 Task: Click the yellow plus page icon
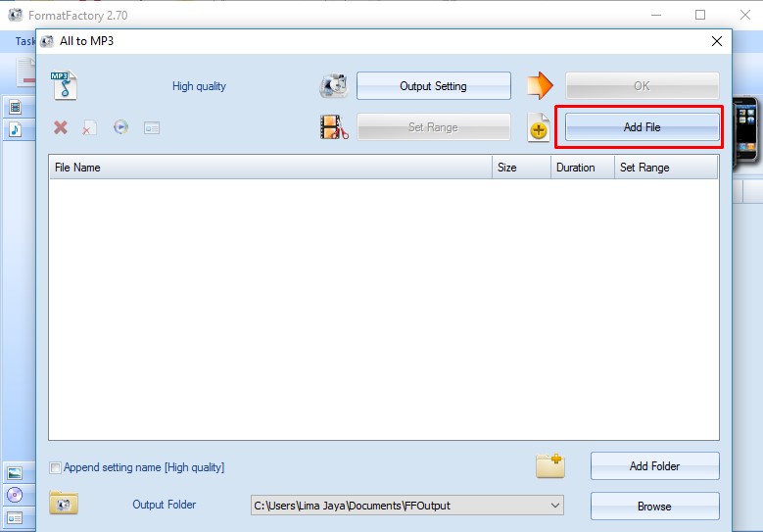(x=538, y=127)
